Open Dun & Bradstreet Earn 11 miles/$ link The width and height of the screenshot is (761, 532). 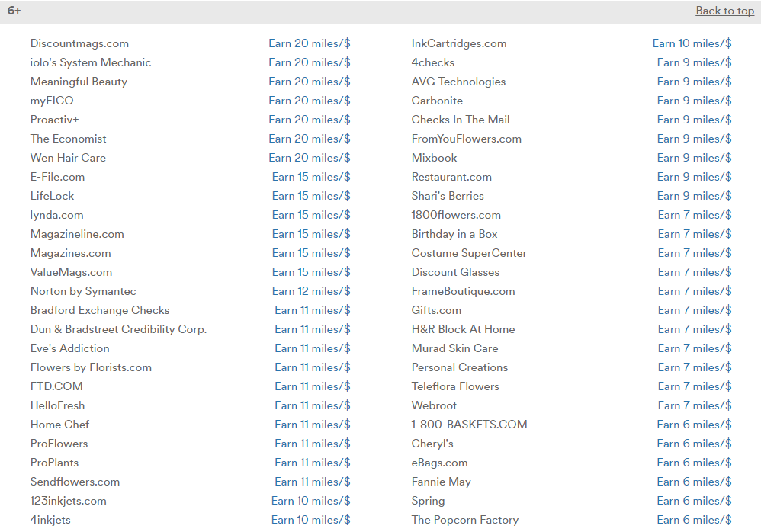click(313, 329)
